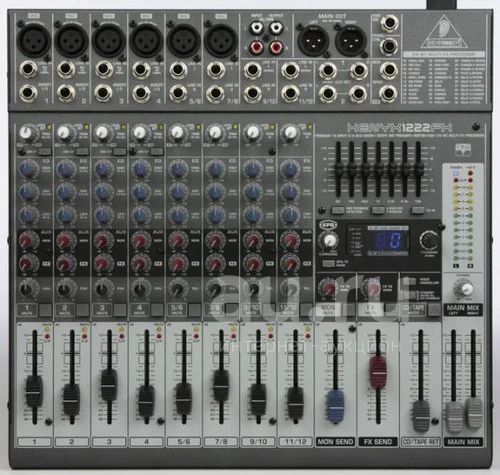Click the red FX SEND fader
This screenshot has width=500, height=475.
tap(378, 372)
